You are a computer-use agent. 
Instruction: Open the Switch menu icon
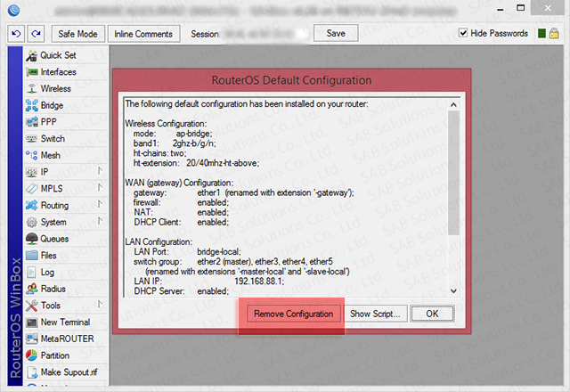(x=32, y=139)
